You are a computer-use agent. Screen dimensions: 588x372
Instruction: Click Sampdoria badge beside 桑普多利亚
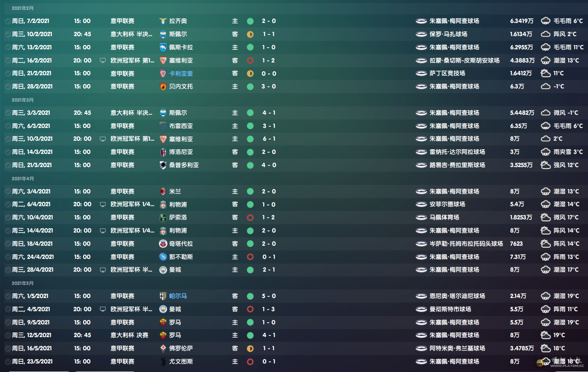coord(163,165)
